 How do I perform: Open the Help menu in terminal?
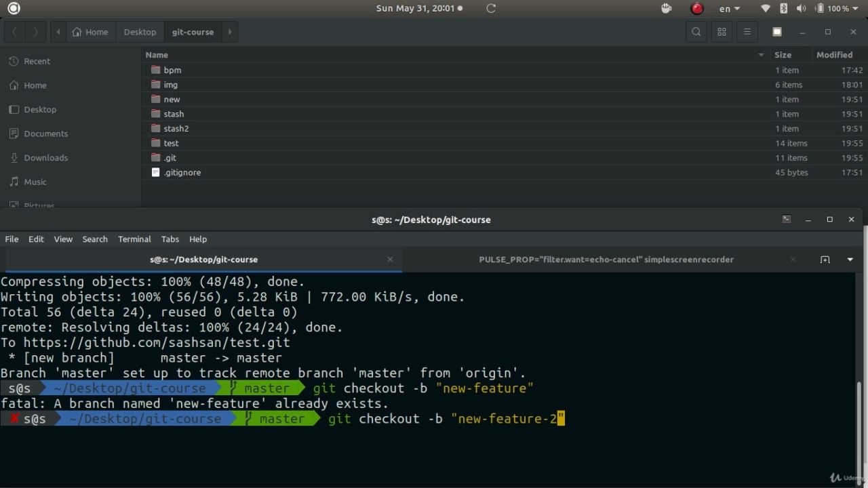point(198,239)
